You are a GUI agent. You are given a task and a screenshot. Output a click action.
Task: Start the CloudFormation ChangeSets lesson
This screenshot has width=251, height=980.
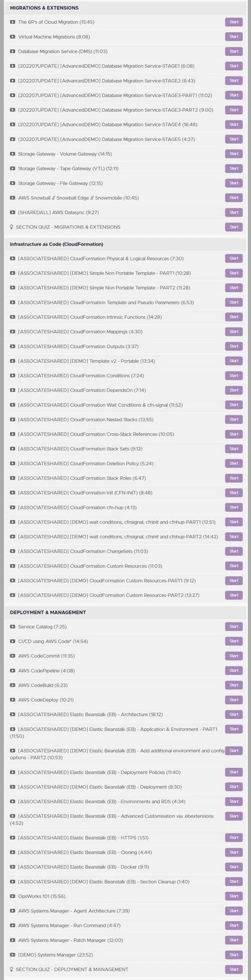234,551
